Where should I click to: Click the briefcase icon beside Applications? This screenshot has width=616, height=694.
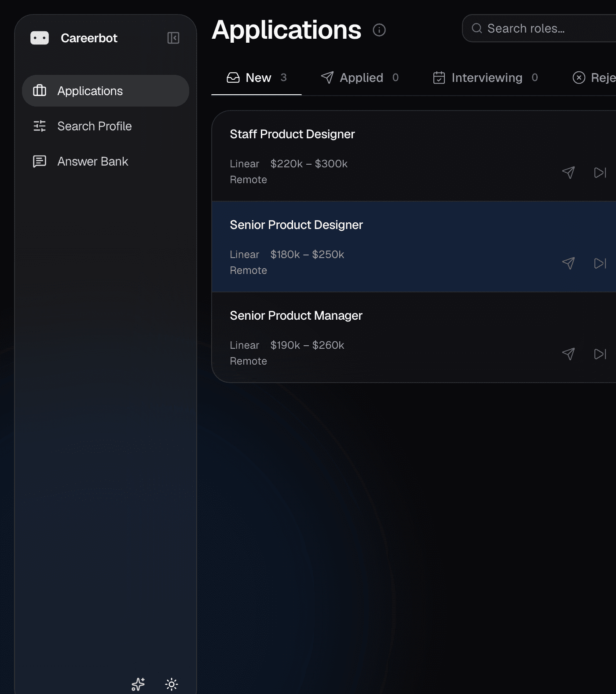coord(40,91)
